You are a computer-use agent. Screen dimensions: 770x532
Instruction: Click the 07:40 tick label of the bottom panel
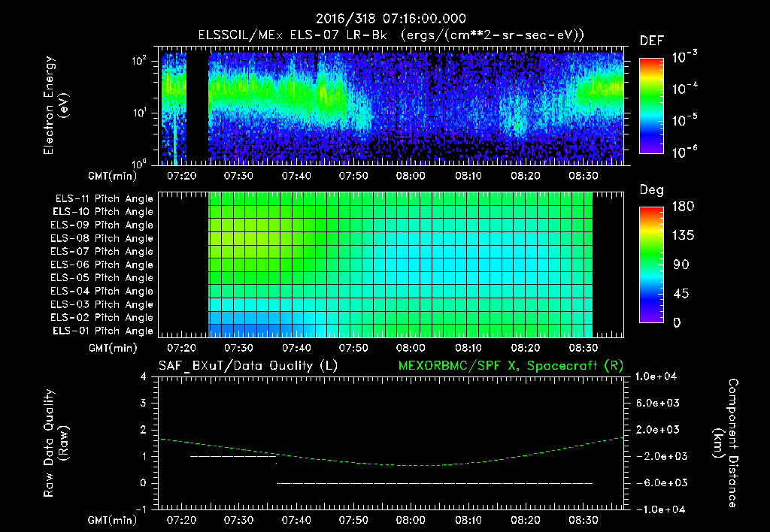click(x=296, y=520)
